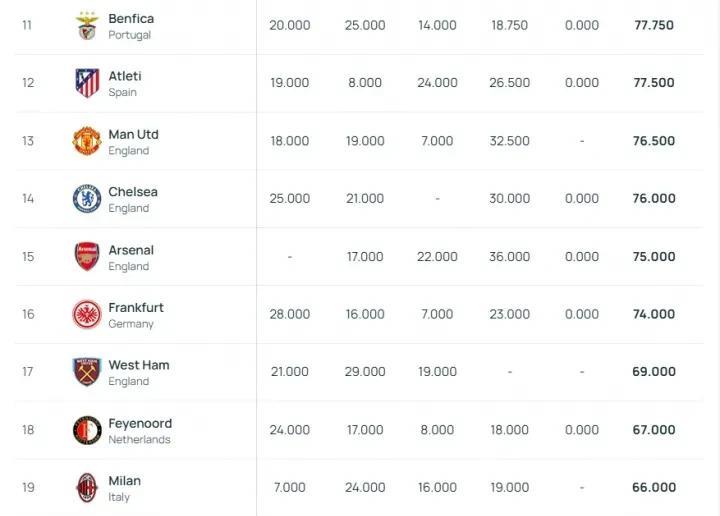Click the Arsenal club crest icon

pos(87,257)
